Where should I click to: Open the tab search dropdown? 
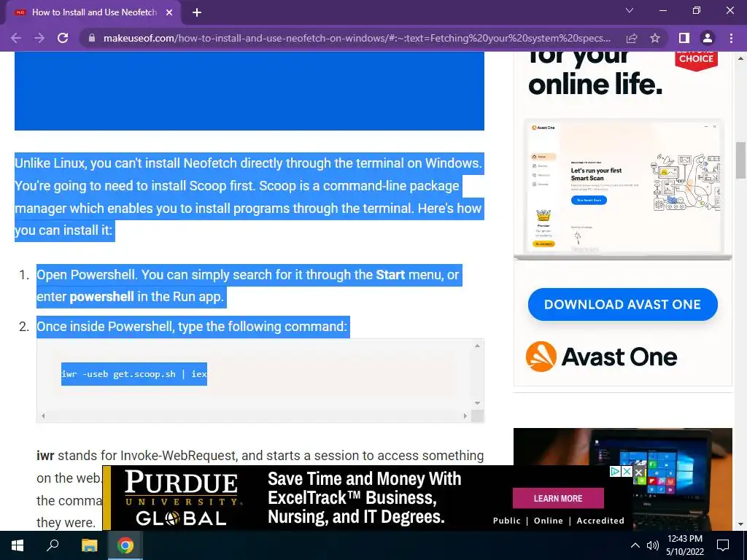point(630,10)
